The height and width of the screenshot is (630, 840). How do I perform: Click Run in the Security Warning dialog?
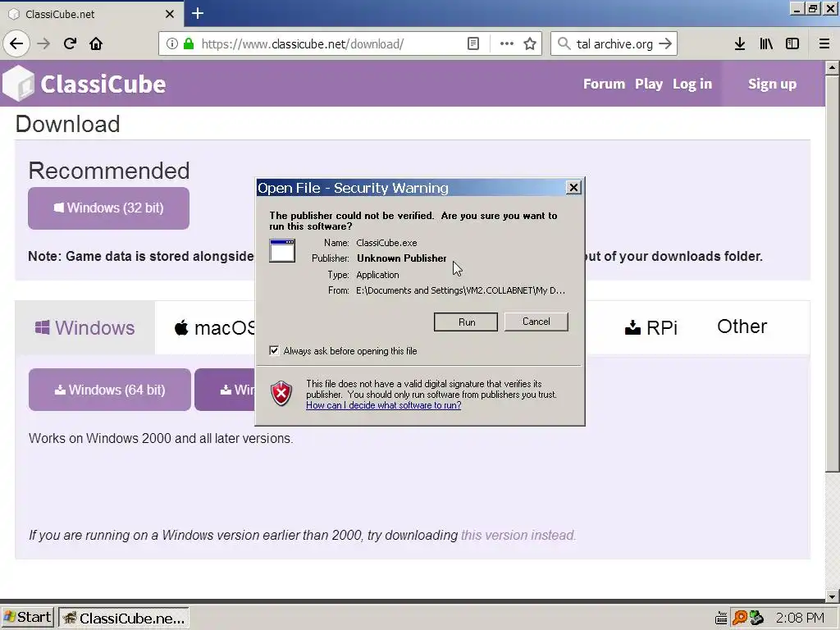pos(466,322)
